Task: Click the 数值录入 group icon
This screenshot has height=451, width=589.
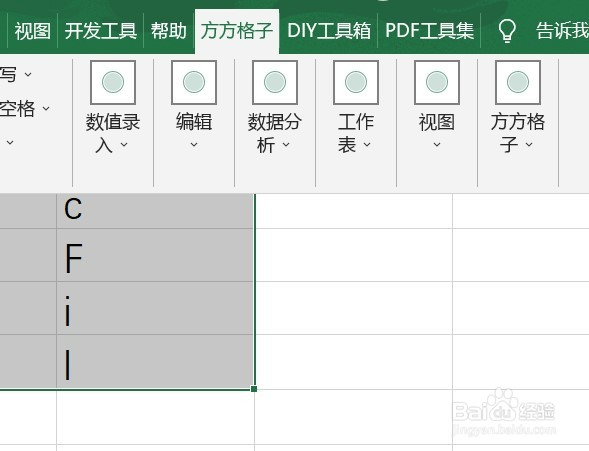Action: (113, 82)
